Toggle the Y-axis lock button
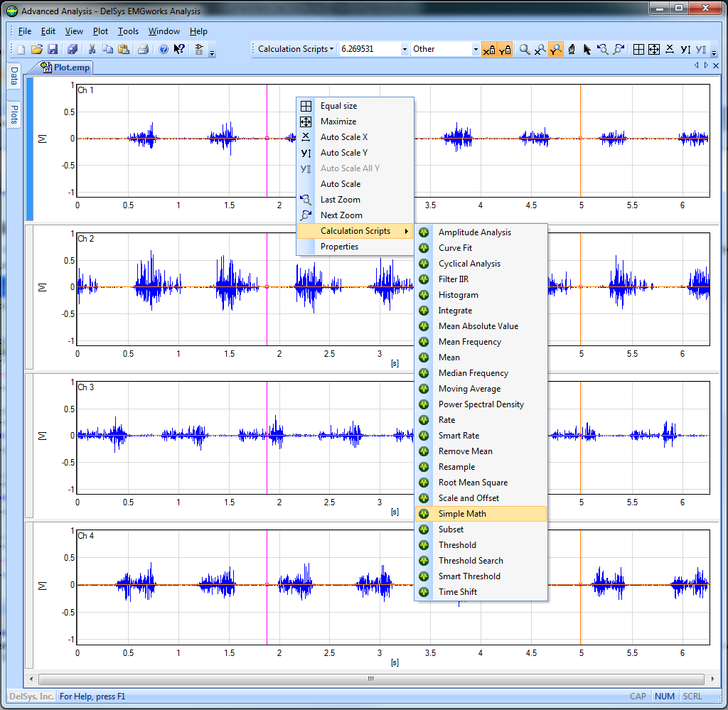This screenshot has width=728, height=710. coord(505,49)
